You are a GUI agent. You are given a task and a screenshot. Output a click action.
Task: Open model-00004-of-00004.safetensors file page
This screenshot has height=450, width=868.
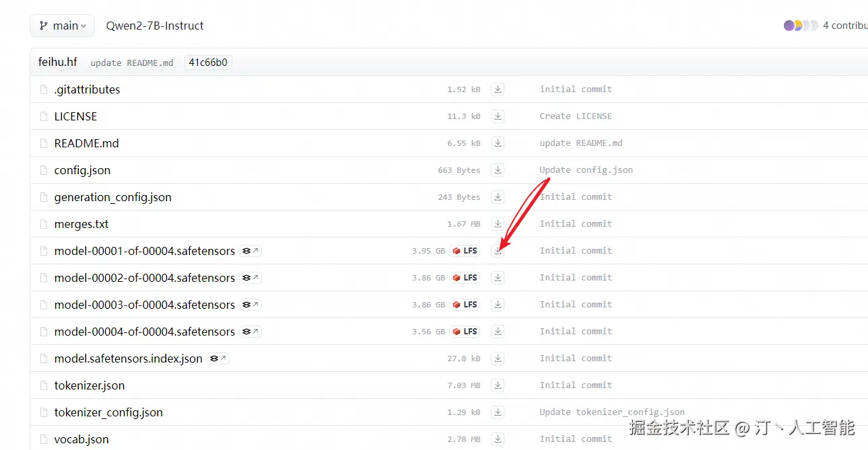145,332
